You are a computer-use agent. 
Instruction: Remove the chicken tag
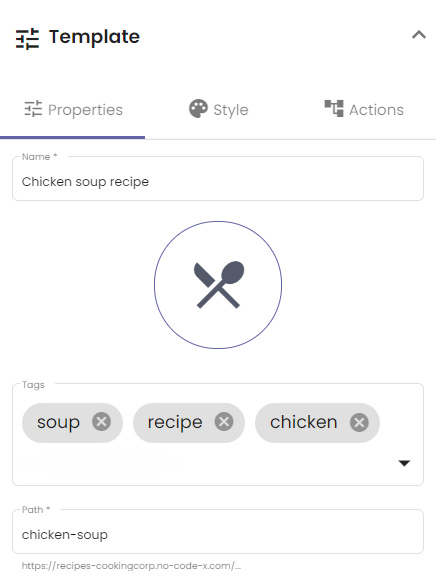(x=359, y=422)
